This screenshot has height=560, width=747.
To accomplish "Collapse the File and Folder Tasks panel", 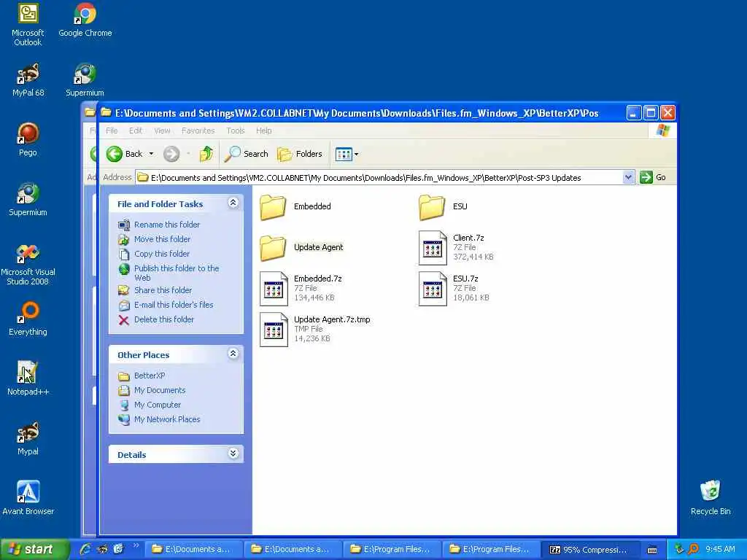I will tap(233, 203).
